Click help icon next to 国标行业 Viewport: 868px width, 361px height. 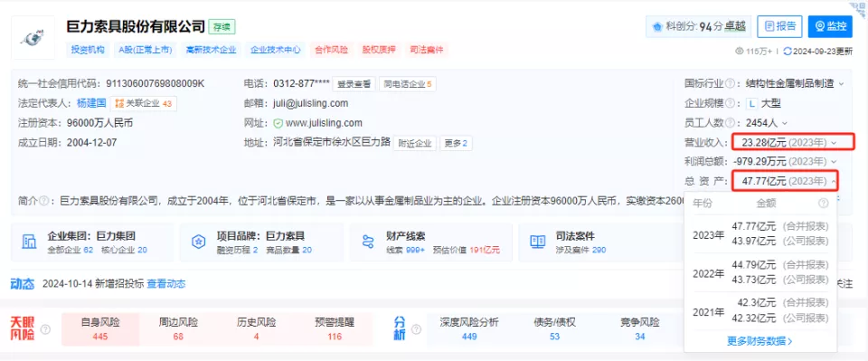point(731,83)
